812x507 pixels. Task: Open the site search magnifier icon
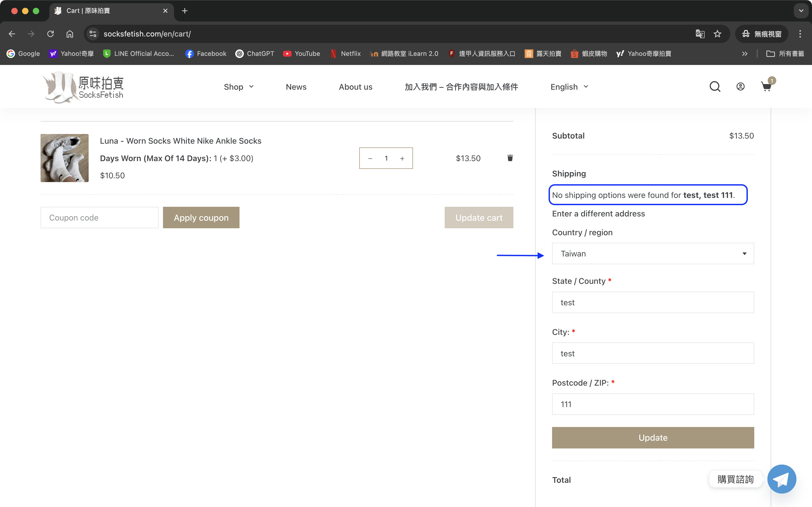pos(715,86)
